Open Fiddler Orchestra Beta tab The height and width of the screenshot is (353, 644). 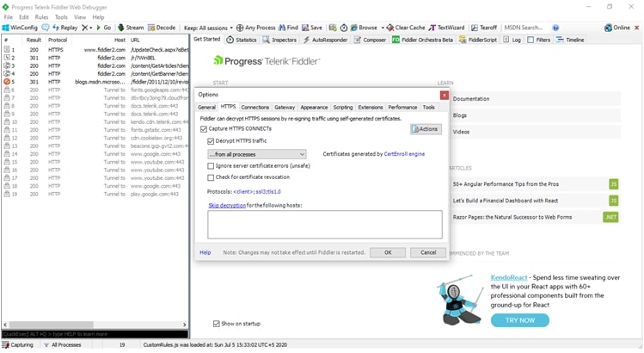coord(423,40)
